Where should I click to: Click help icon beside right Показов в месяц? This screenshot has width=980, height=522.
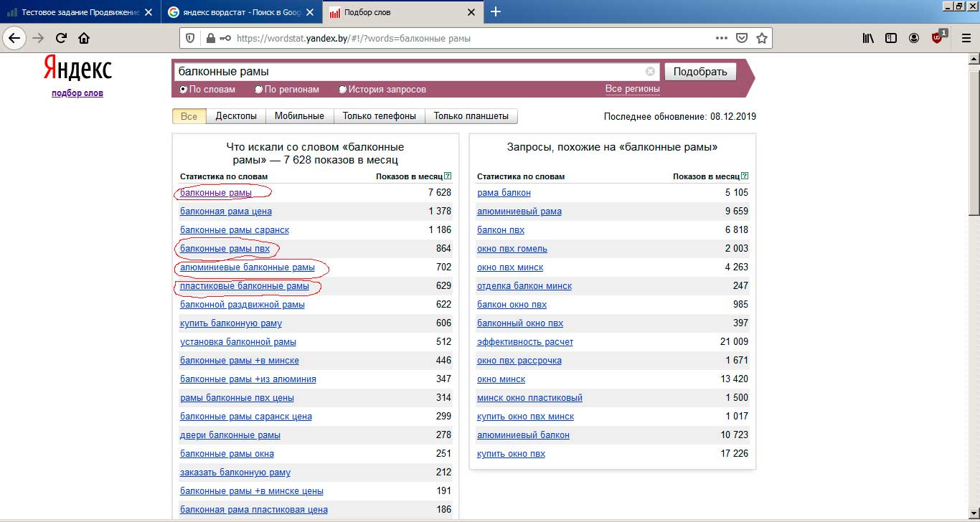[x=745, y=176]
